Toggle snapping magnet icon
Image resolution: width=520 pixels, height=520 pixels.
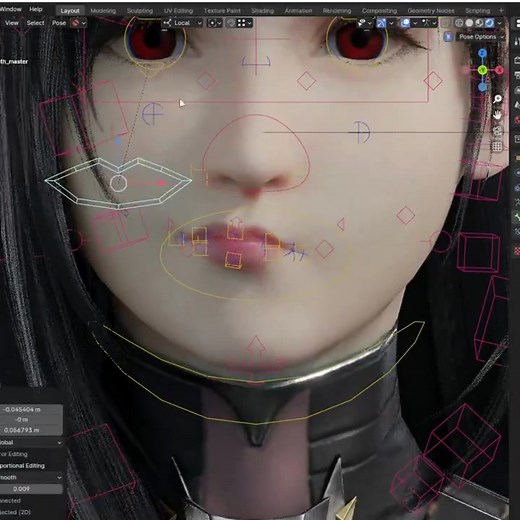pos(231,23)
